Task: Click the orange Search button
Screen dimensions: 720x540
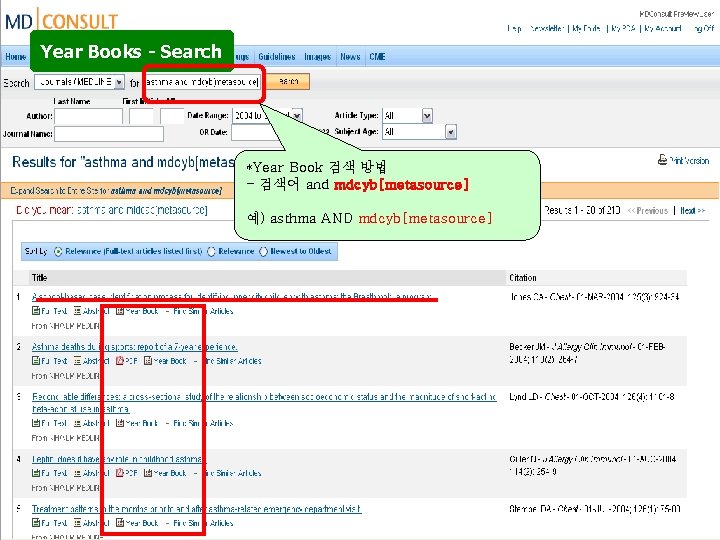Action: [x=288, y=82]
